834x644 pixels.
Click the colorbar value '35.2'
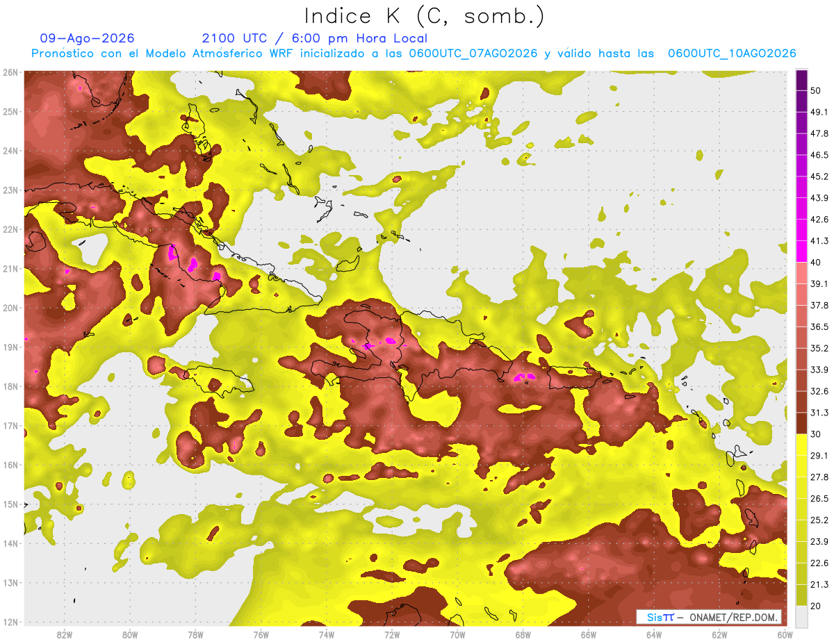819,348
